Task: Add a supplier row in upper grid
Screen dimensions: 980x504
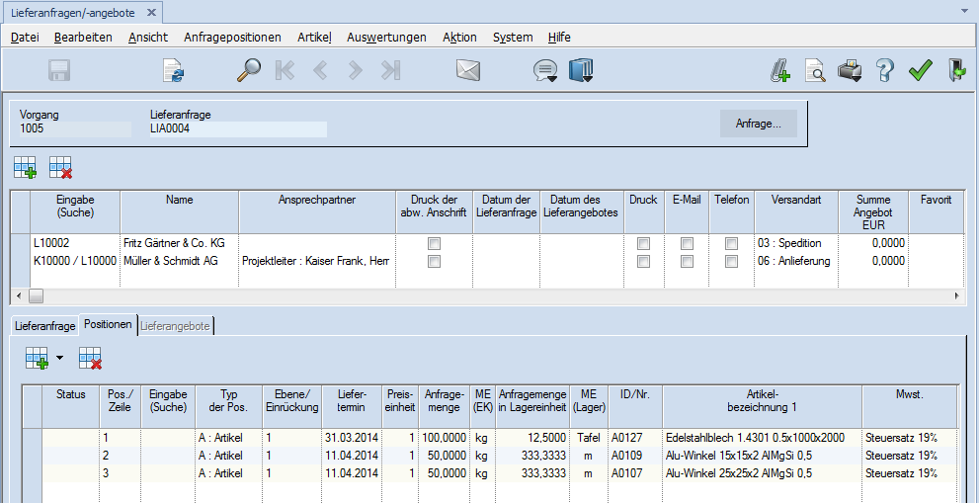Action: point(25,168)
